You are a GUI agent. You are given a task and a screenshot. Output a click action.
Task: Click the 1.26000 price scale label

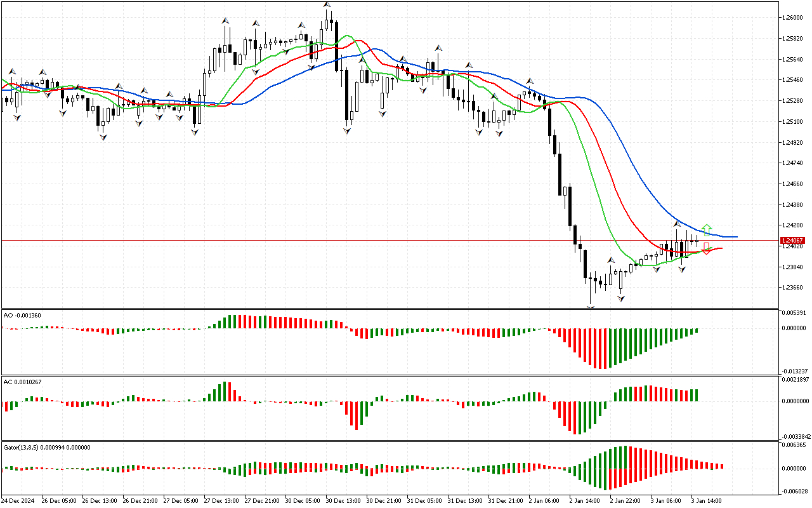point(794,18)
